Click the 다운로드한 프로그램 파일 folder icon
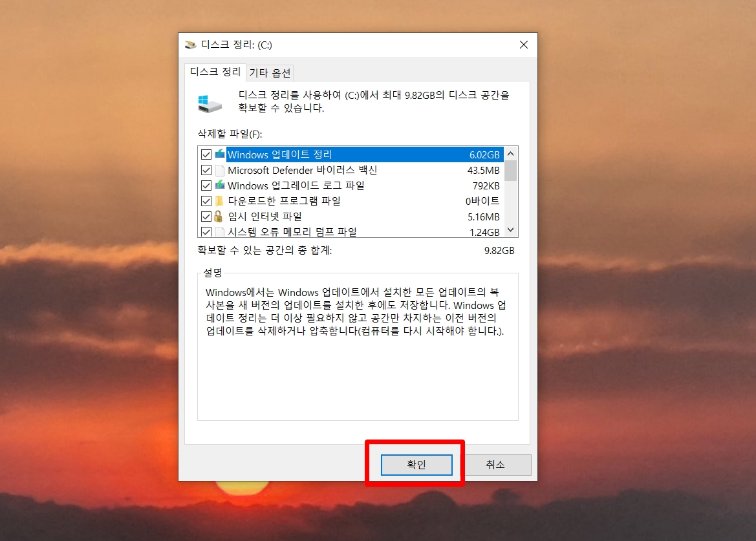The image size is (756, 541). point(220,201)
